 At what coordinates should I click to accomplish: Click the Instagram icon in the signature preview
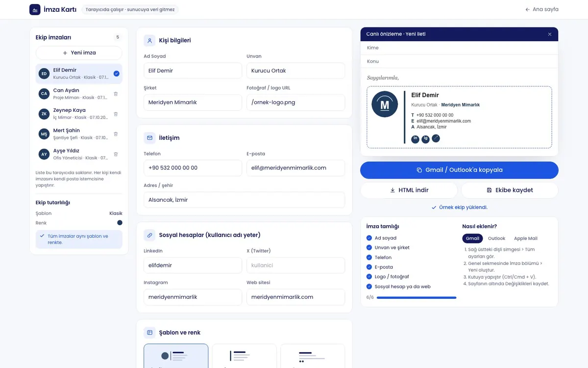pos(426,139)
